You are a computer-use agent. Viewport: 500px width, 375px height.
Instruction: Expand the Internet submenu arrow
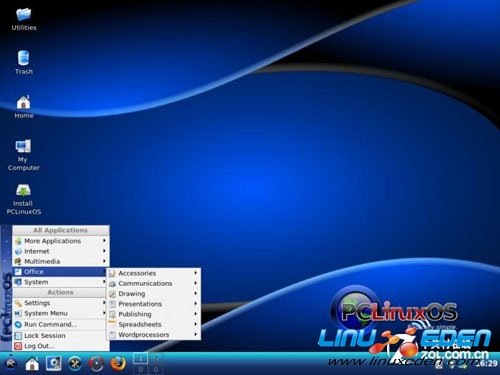[104, 251]
